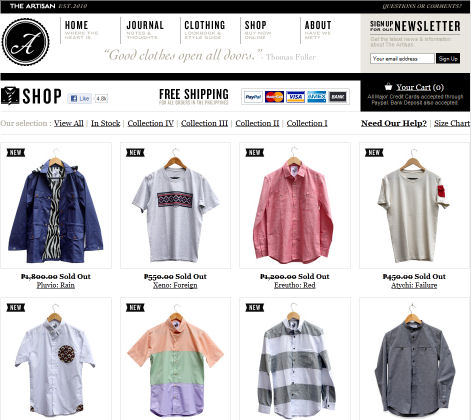Click the Amex payment icon
This screenshot has width=471, height=420.
click(317, 97)
